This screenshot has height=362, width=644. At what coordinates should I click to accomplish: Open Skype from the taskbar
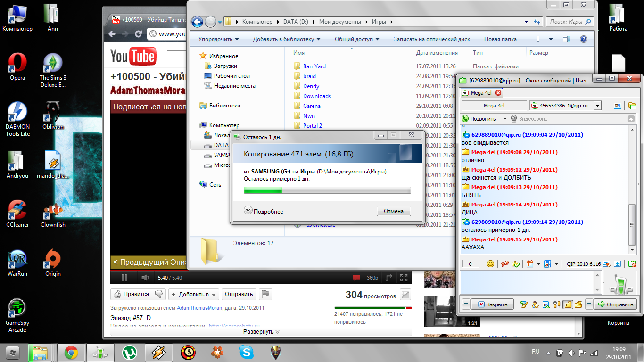coord(246,352)
